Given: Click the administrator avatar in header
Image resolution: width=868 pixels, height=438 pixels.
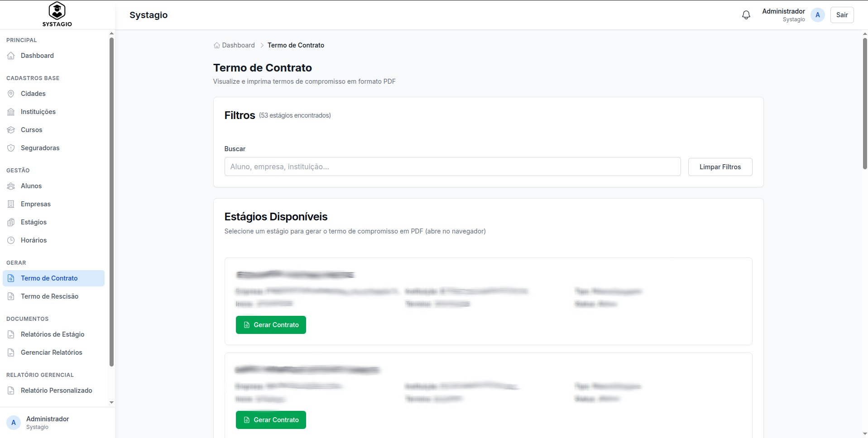Looking at the screenshot, I should [x=818, y=15].
